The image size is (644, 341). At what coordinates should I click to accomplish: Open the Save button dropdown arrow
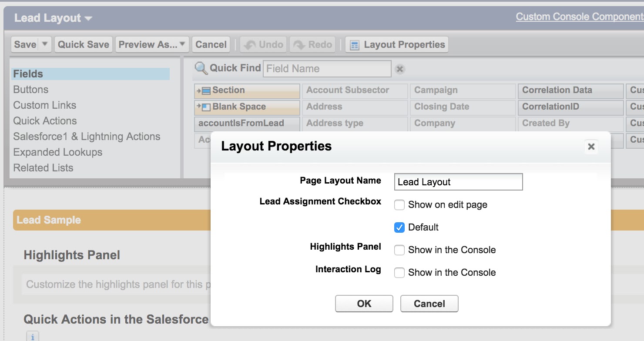[45, 44]
